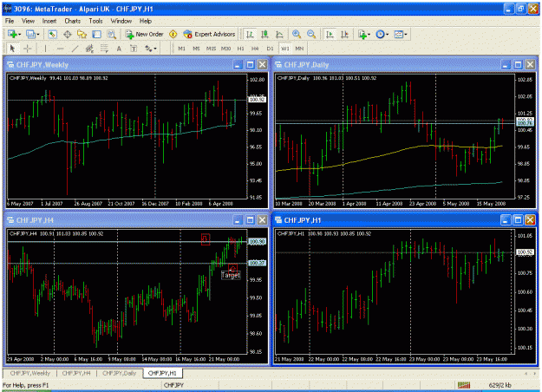542x392 pixels.
Task: Open the Data Window crosshair-target icon
Action: 68,34
